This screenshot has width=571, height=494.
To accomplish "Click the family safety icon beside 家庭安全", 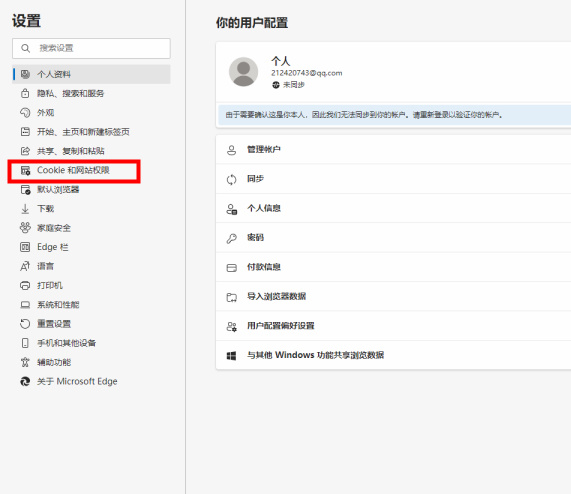I will point(25,228).
